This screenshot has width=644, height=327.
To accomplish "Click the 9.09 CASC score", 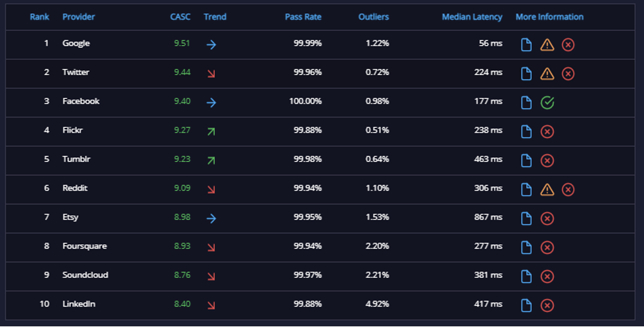I will coord(182,188).
